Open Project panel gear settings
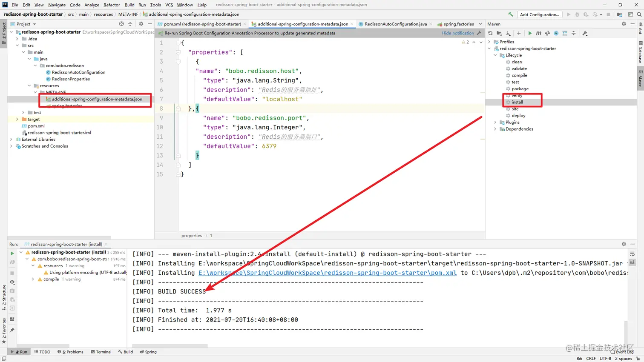This screenshot has height=362, width=644. 141,24
